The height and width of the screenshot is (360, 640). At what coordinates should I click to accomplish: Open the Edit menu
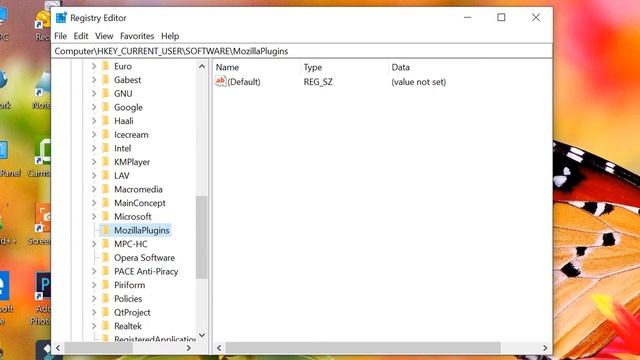click(81, 36)
